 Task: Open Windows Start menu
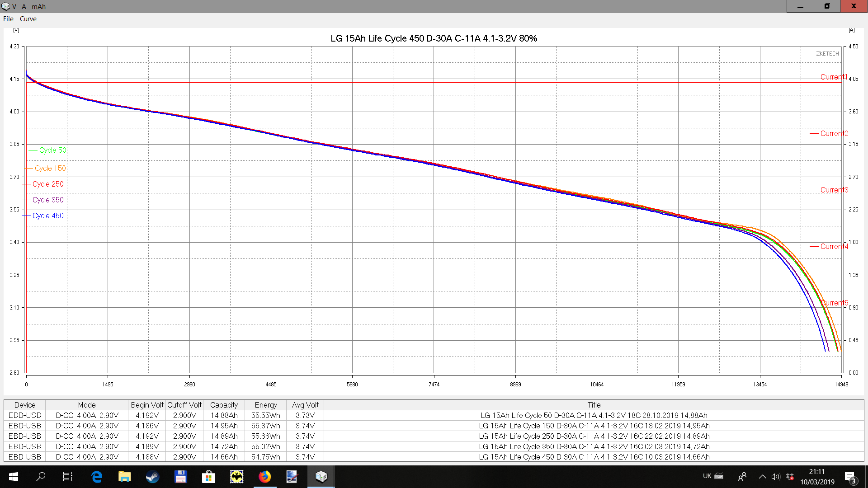pos(13,477)
